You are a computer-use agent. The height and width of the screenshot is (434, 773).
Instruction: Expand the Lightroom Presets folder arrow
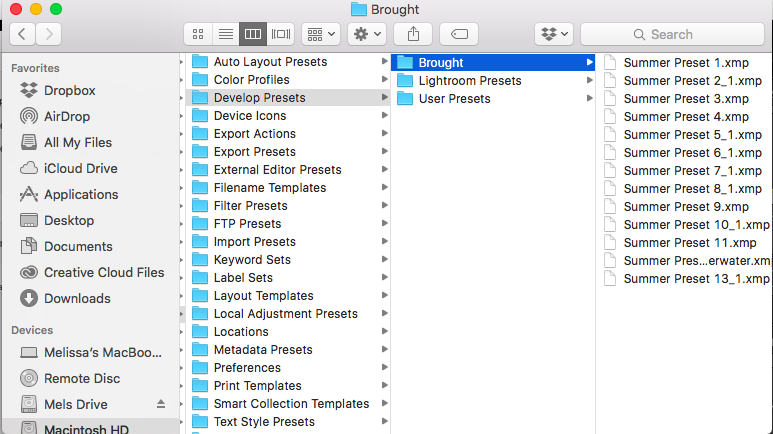590,81
